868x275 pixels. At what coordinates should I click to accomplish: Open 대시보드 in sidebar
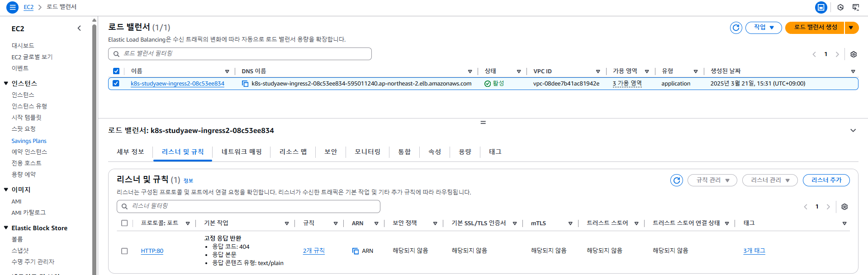pyautogui.click(x=23, y=46)
